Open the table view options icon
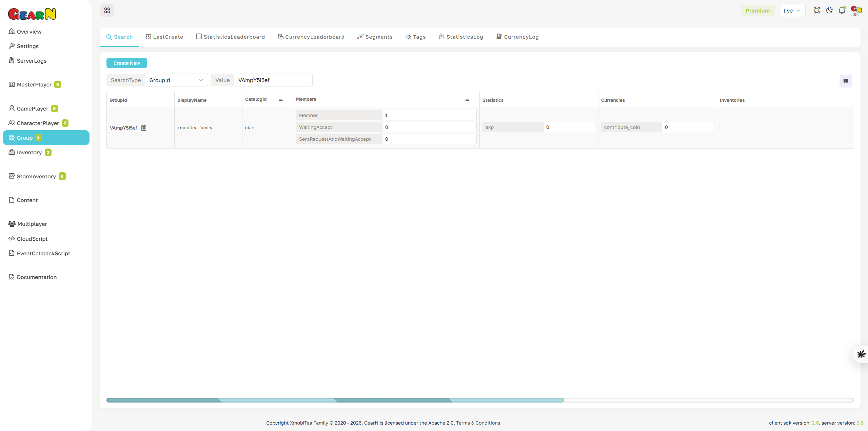 [x=845, y=81]
